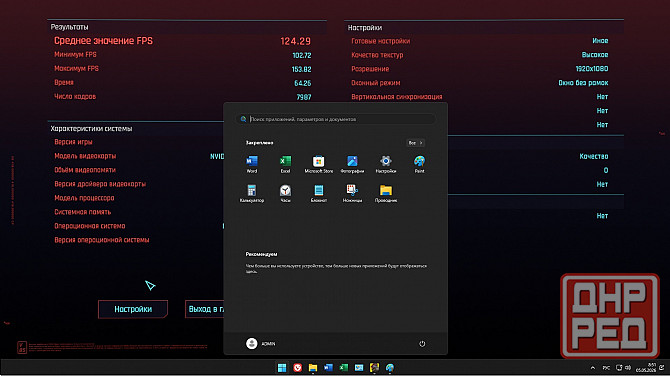The image size is (670, 376).
Task: Click the network icon in system tray
Action: tap(619, 367)
